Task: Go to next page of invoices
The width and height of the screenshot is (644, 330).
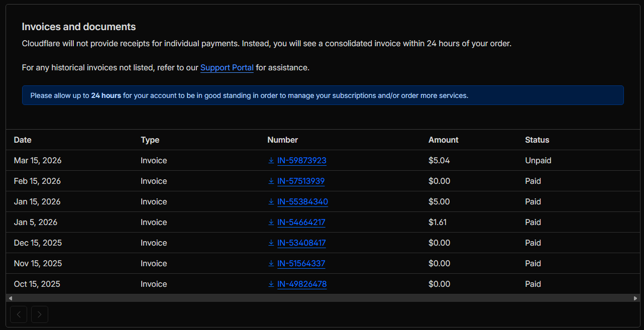Action: pyautogui.click(x=40, y=315)
